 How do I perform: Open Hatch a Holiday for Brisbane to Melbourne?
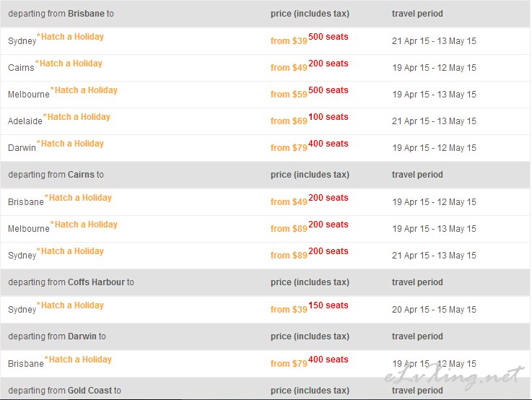85,90
